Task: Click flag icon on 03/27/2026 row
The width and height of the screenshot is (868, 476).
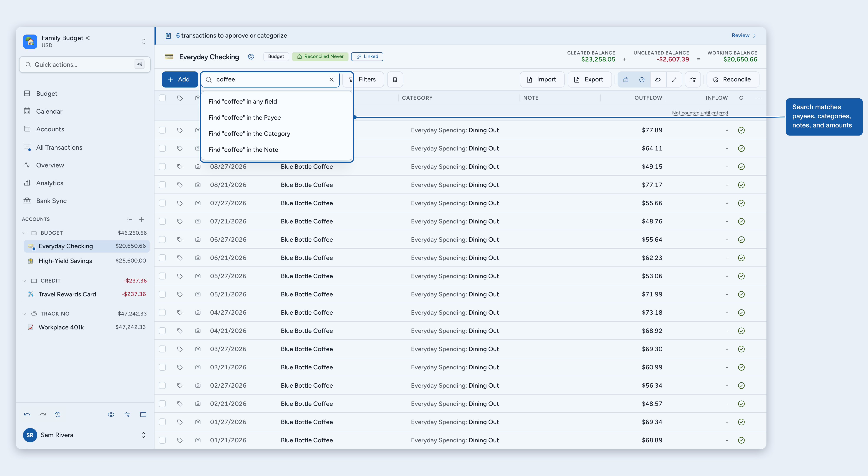Action: pos(180,349)
